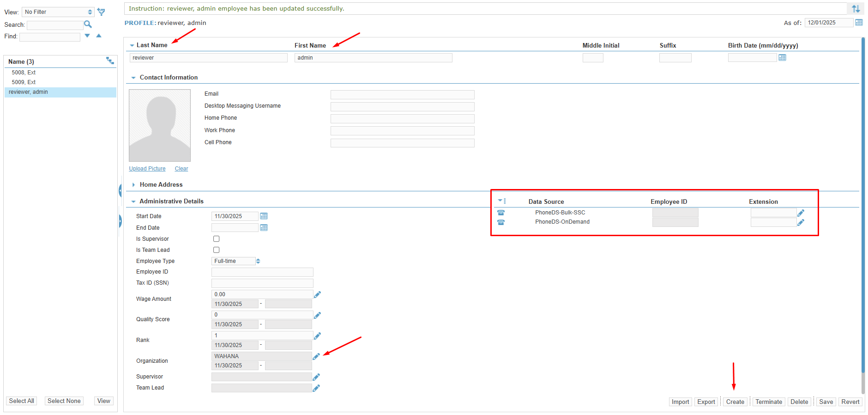Open the Employee Type dropdown
The width and height of the screenshot is (868, 415).
coord(236,261)
